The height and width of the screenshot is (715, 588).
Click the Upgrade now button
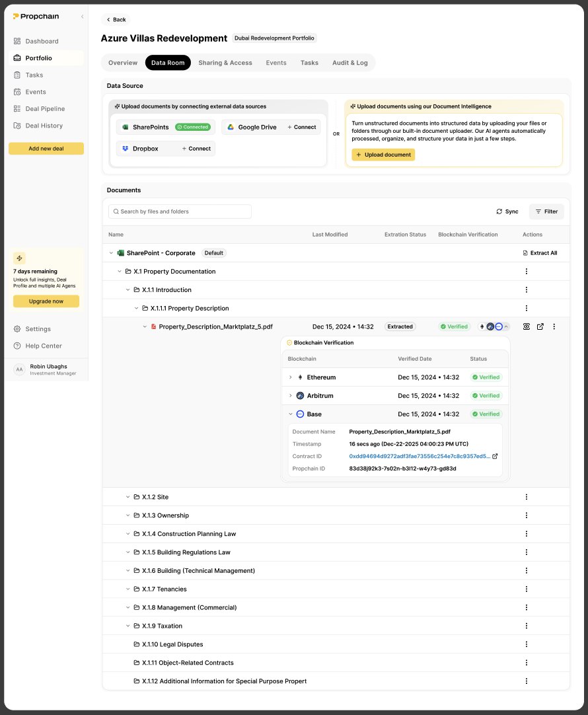[46, 301]
